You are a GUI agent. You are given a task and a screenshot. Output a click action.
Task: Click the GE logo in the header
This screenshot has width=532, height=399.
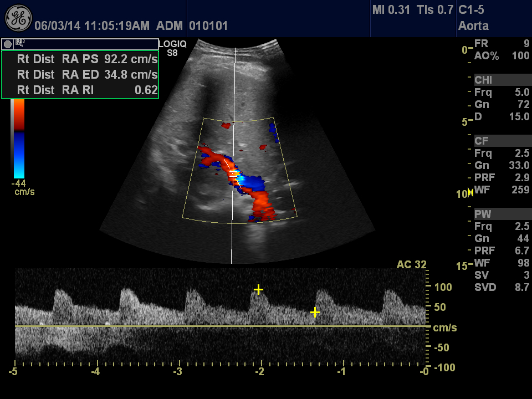[x=18, y=18]
